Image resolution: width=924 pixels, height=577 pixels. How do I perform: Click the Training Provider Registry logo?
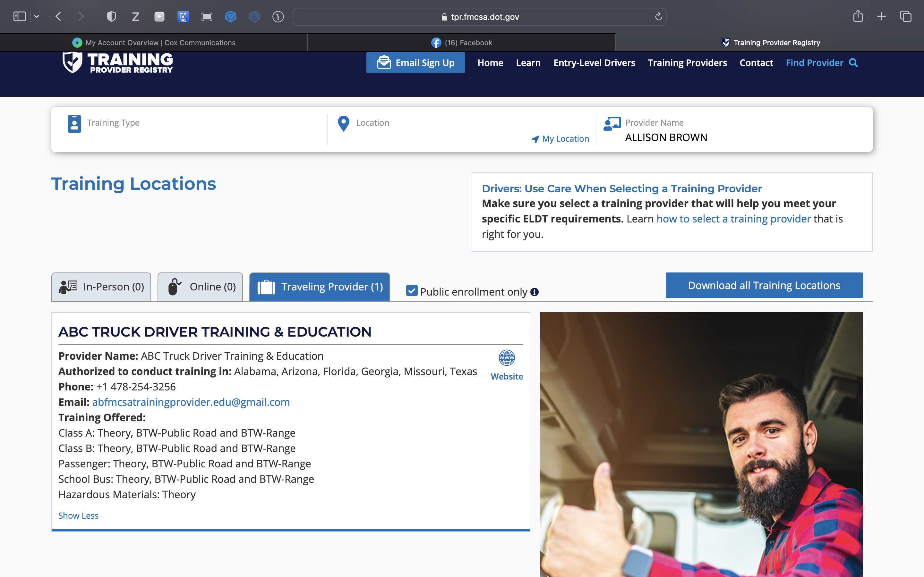[118, 62]
